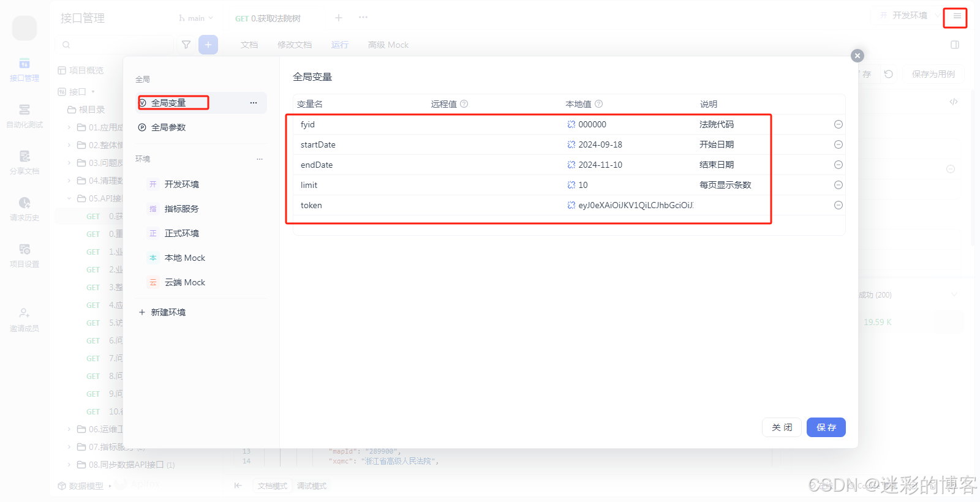
Task: Switch to the 文档 tab
Action: [249, 45]
